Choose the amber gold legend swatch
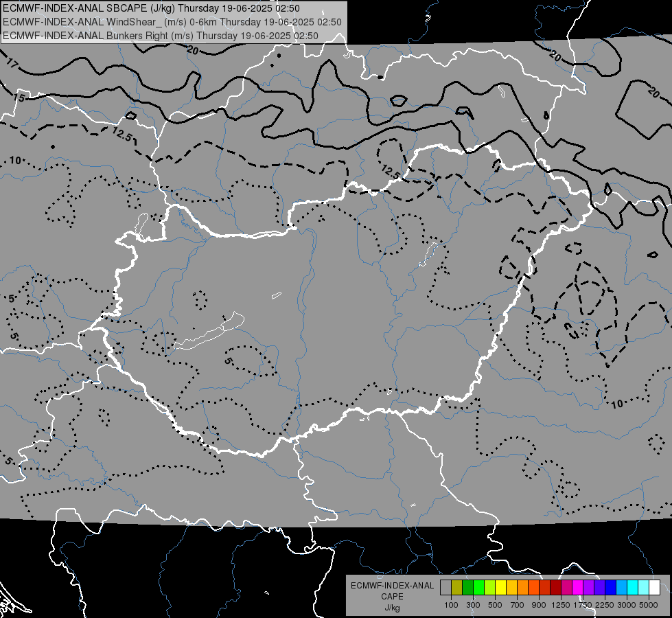The height and width of the screenshot is (618, 672). [x=511, y=588]
